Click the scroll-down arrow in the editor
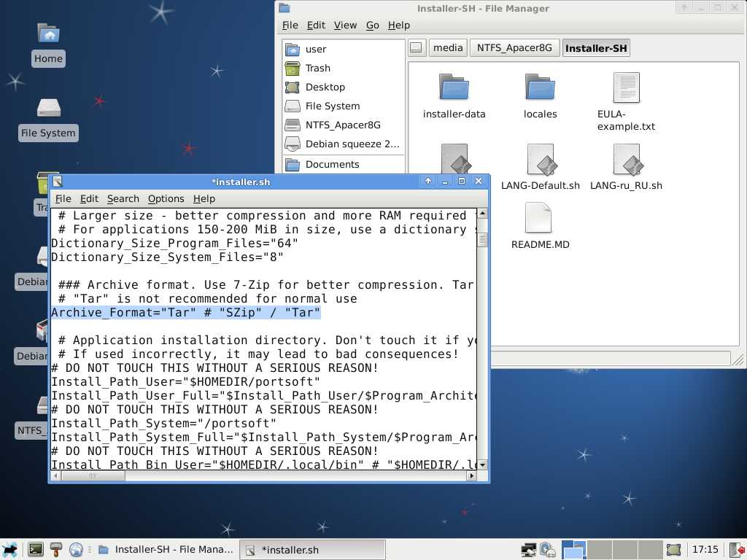 [482, 464]
